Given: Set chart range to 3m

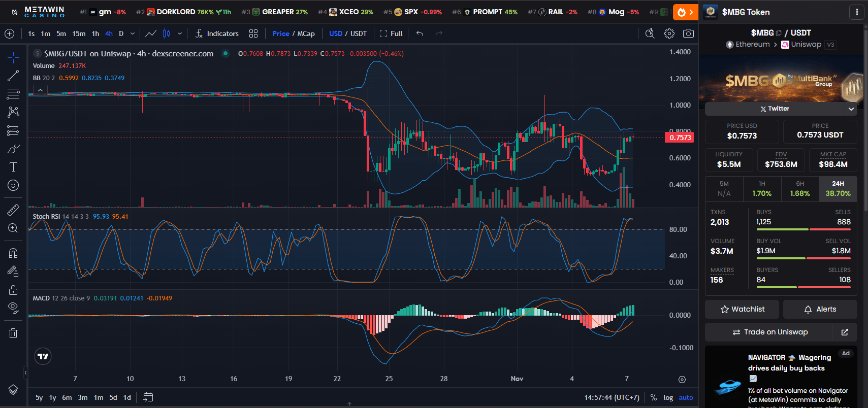Looking at the screenshot, I should tap(83, 397).
